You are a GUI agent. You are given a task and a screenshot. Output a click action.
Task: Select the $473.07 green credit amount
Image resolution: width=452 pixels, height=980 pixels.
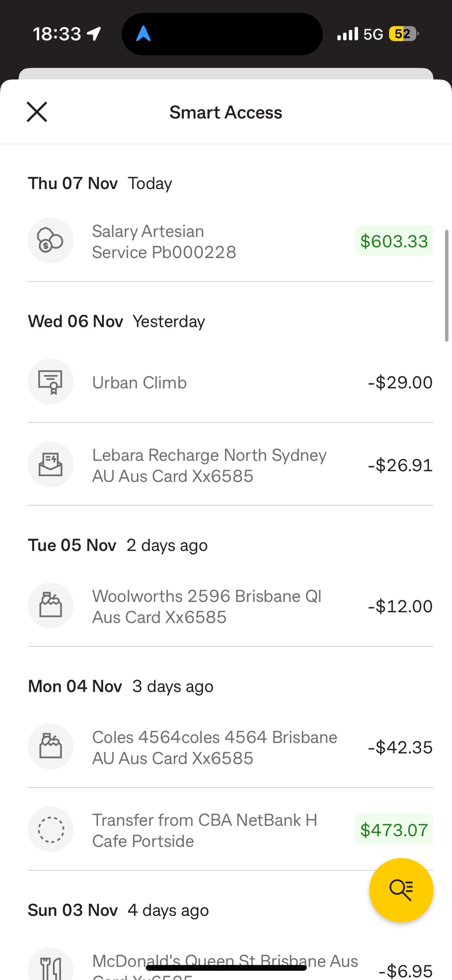[x=394, y=830]
